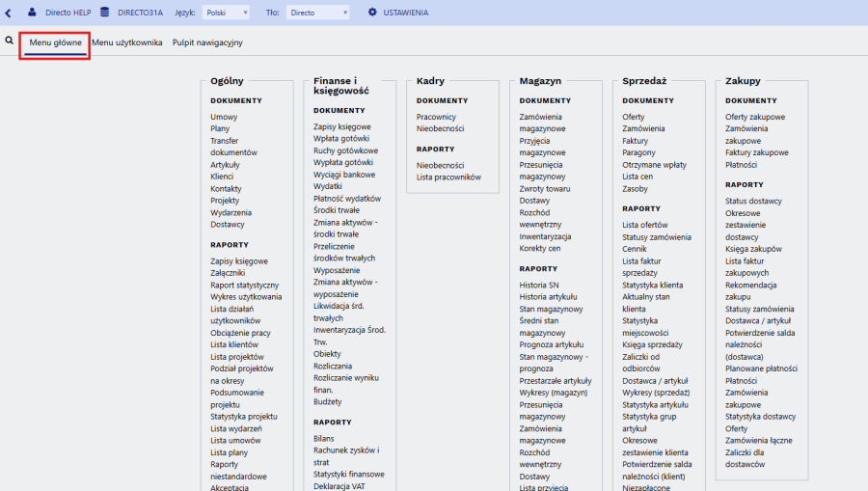Open Księga zakupów report

click(753, 249)
